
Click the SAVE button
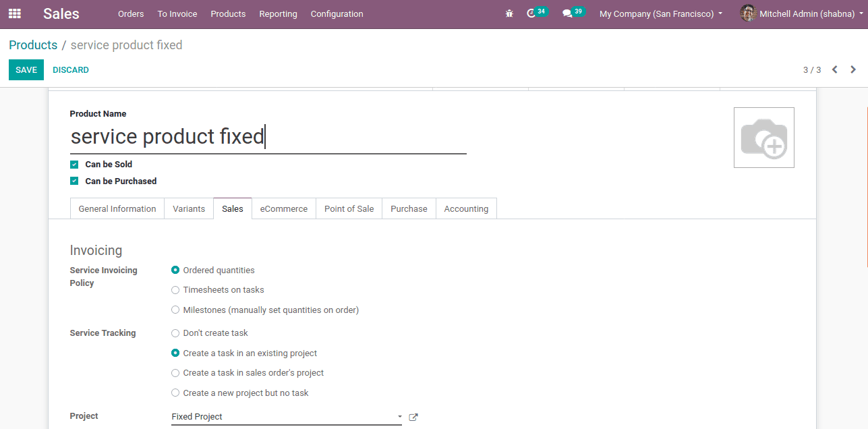pyautogui.click(x=26, y=70)
